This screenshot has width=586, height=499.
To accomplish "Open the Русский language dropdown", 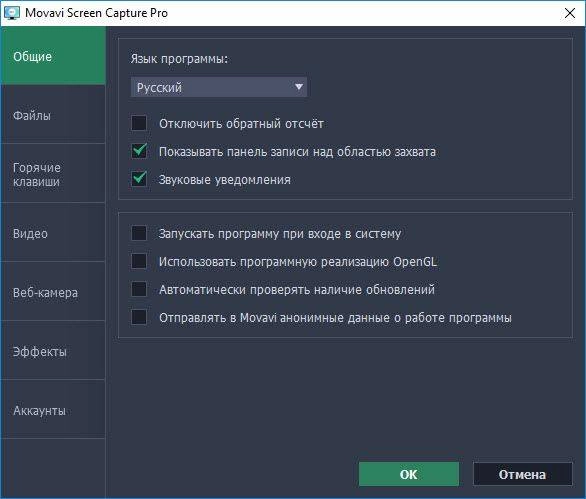I will tap(219, 87).
